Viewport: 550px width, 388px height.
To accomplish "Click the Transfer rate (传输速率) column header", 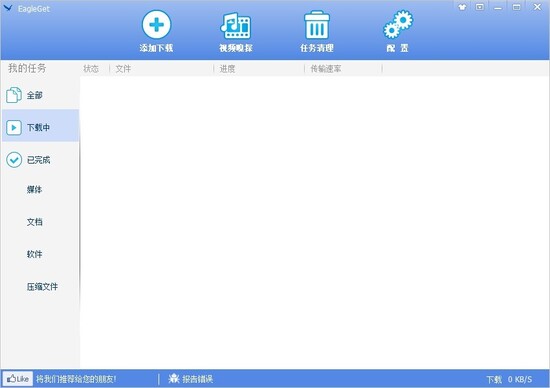I will tap(326, 69).
